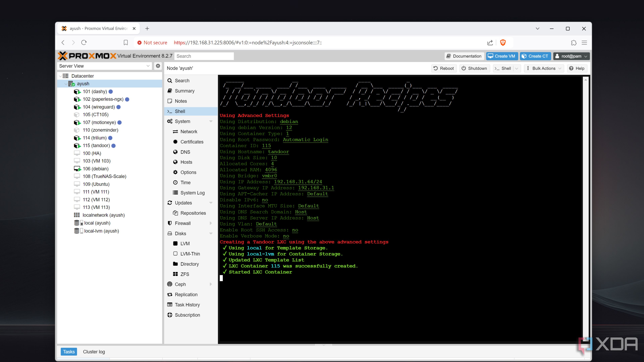
Task: Click the Help button
Action: pyautogui.click(x=577, y=68)
